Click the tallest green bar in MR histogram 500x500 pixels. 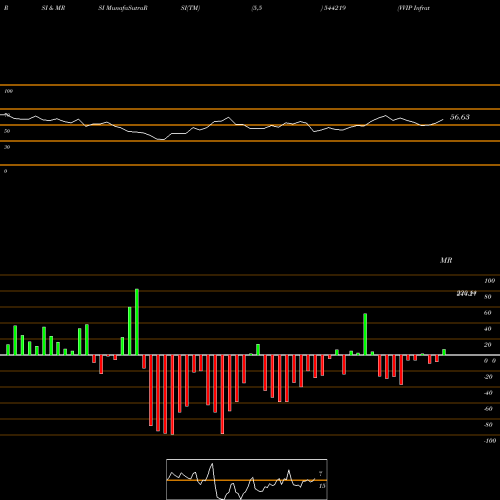point(137,322)
